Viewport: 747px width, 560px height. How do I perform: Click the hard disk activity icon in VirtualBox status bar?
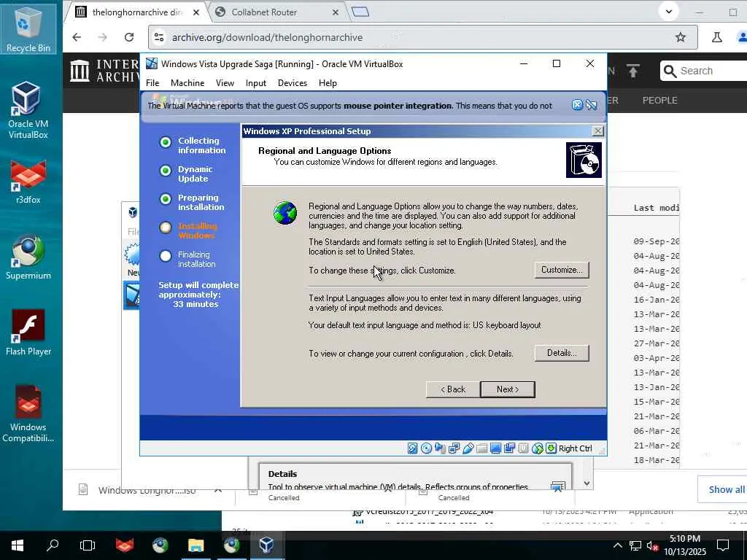[413, 448]
